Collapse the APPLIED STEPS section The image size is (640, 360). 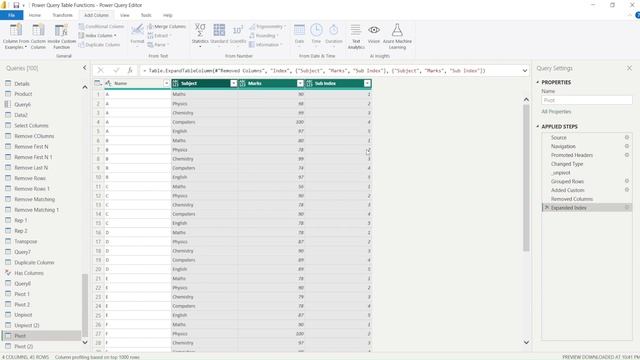[538, 127]
